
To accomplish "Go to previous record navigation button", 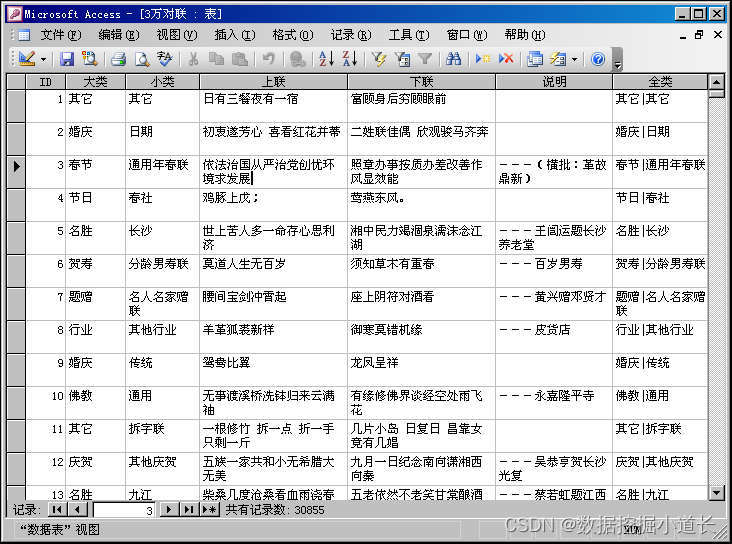I will coord(77,509).
